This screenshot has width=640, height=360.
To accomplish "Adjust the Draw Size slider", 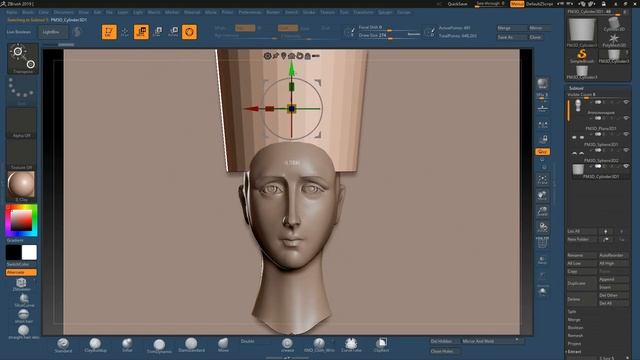I will click(389, 36).
